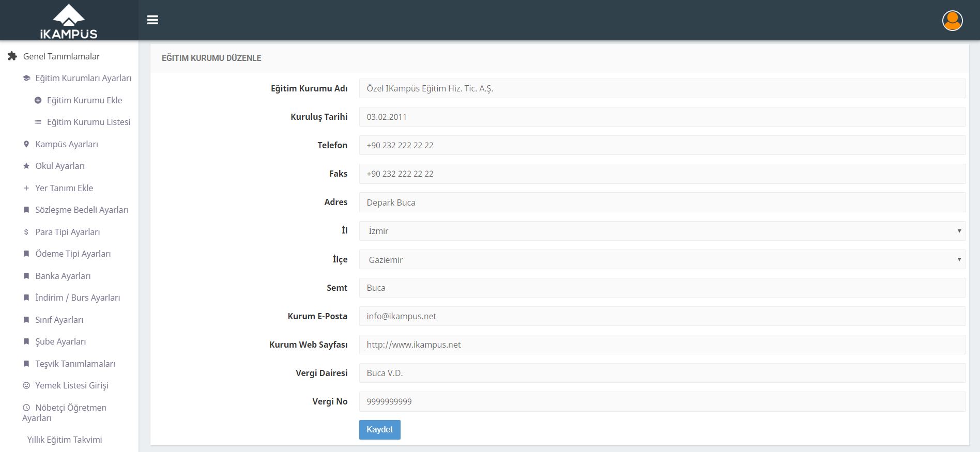Open Yıllık Eğitim Takvimi
Screen dimensions: 980x452
65,440
